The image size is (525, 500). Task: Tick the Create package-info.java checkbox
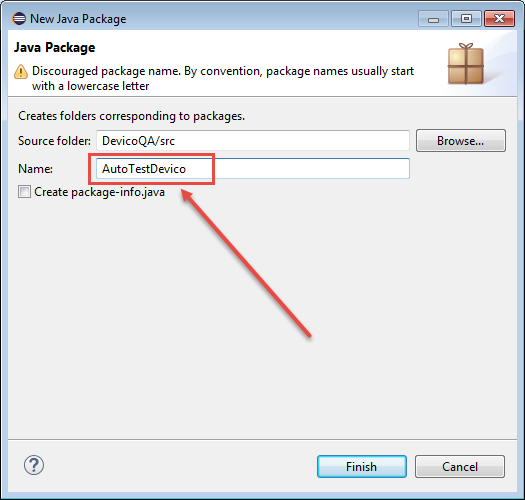24,192
